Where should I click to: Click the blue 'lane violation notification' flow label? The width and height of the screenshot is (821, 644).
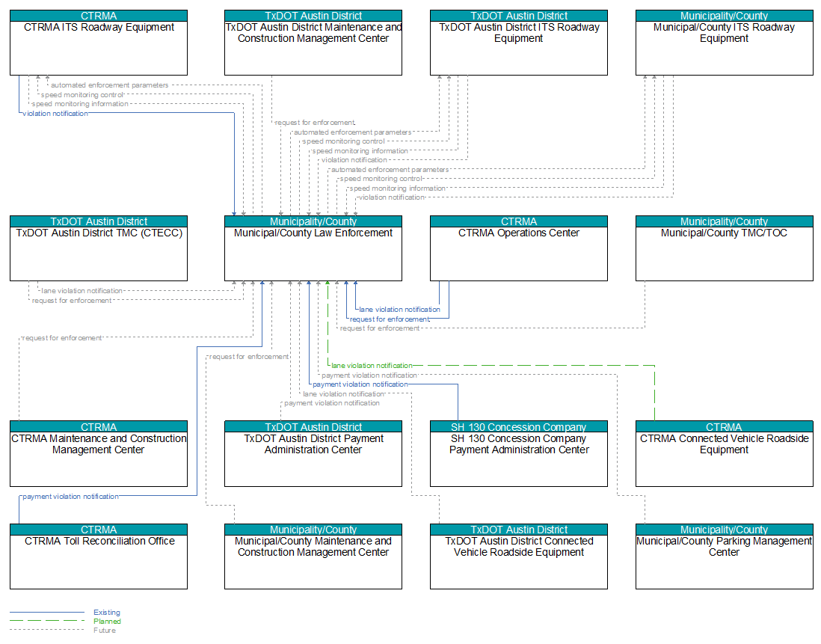(399, 310)
